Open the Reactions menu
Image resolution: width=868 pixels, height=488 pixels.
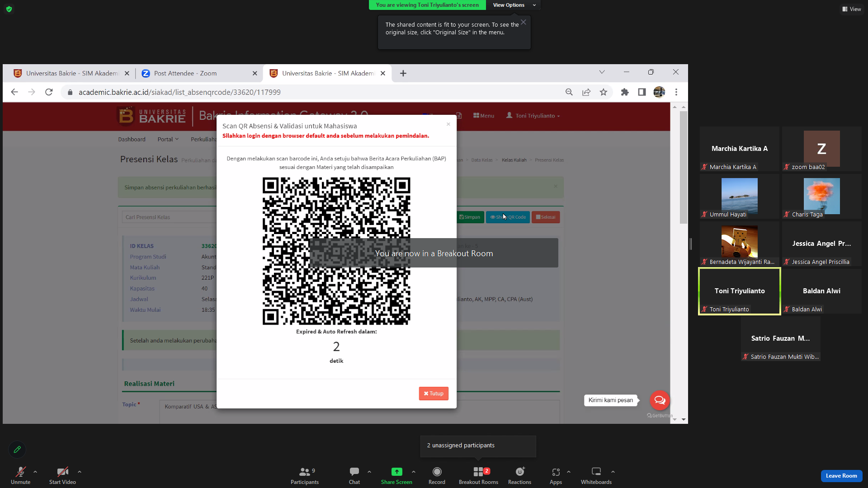coord(519,475)
